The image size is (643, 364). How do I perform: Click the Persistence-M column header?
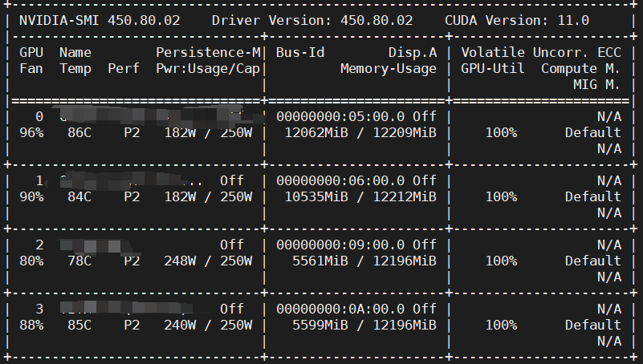pyautogui.click(x=208, y=52)
